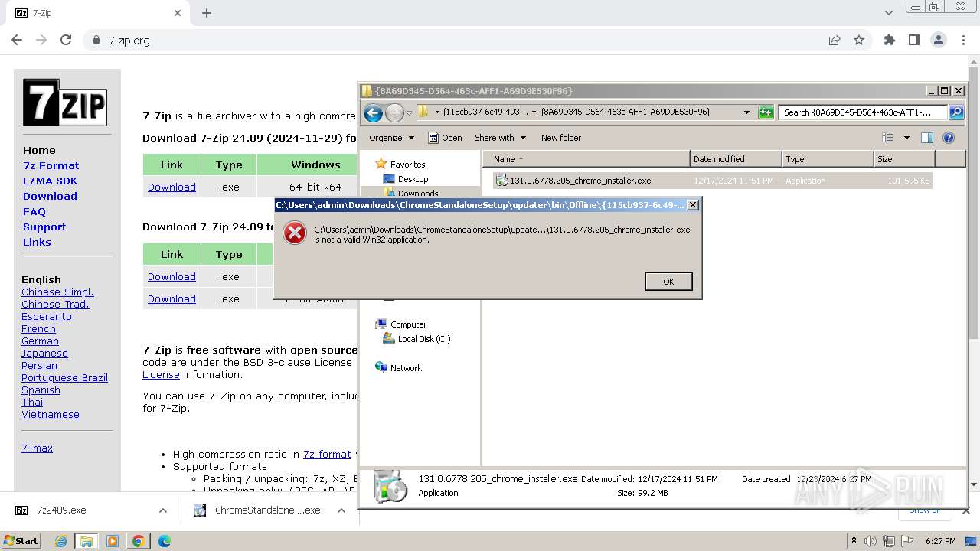Screen dimensions: 980x551
Task: Select 131.0.6778.205_chrome_installer.exe file row
Action: 712,181
